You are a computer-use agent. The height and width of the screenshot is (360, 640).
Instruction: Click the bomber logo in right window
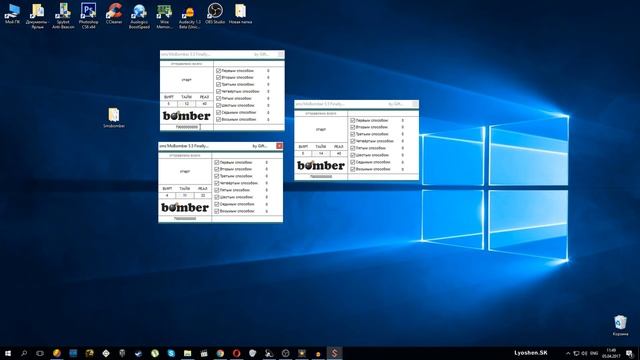tap(321, 165)
